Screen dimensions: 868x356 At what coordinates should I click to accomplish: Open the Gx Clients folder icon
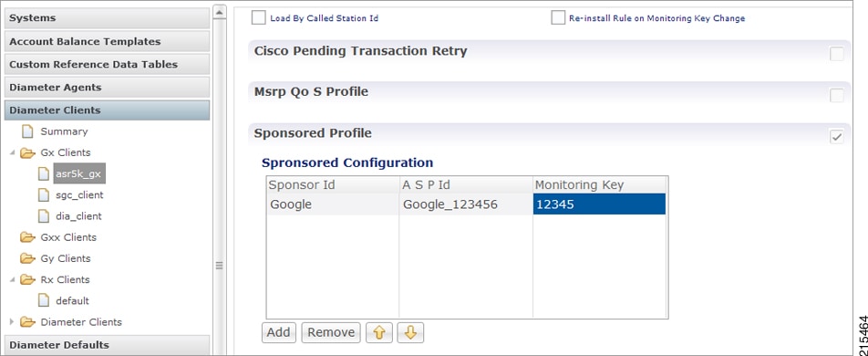[27, 153]
